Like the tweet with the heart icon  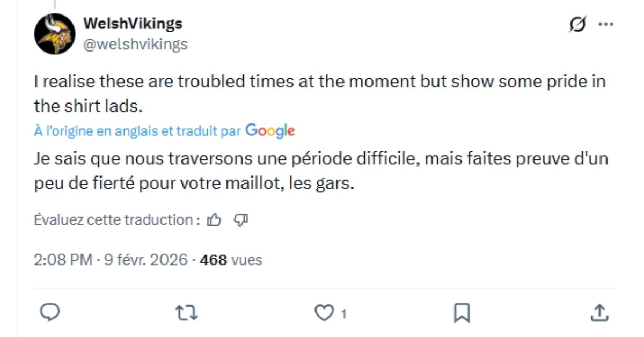pyautogui.click(x=324, y=313)
